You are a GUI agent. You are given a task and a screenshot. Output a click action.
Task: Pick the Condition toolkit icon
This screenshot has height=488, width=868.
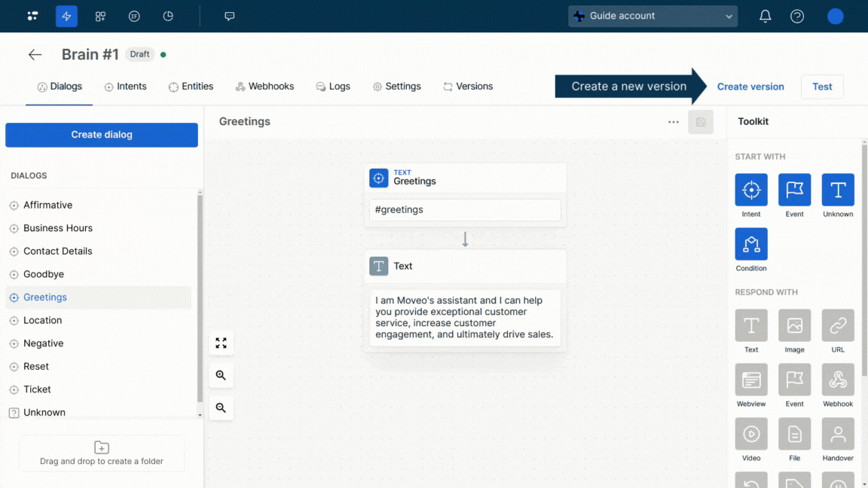751,244
